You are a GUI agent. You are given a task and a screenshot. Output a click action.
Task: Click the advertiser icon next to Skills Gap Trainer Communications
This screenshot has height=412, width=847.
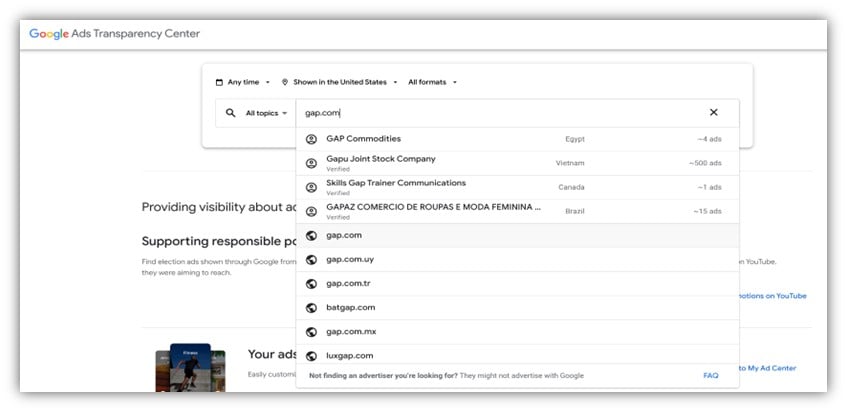pos(311,187)
